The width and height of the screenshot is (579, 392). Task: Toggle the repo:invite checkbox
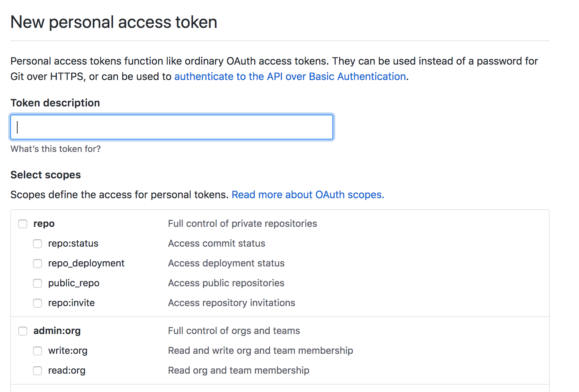(37, 303)
